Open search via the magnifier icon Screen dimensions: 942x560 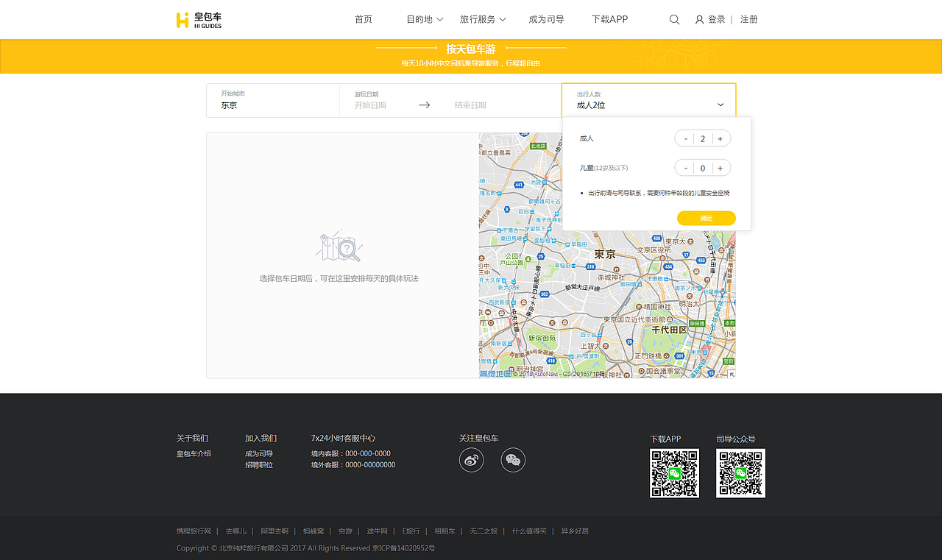pyautogui.click(x=674, y=19)
